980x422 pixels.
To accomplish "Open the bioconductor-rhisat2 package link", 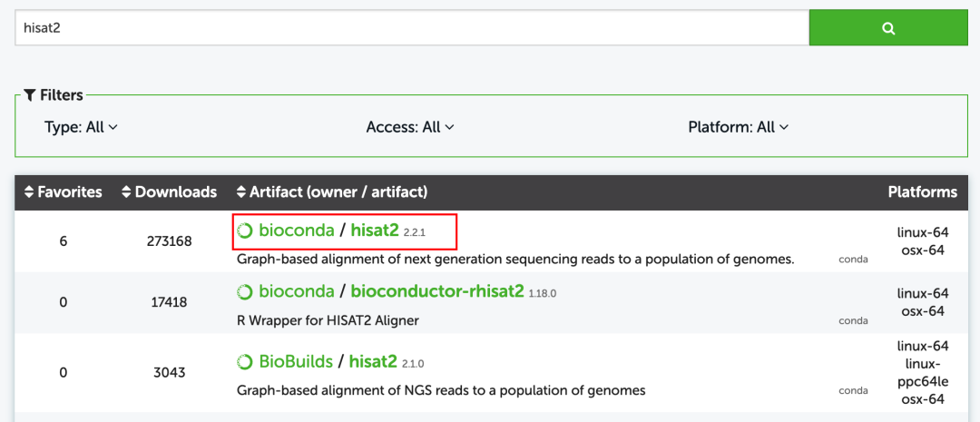I will (x=437, y=292).
